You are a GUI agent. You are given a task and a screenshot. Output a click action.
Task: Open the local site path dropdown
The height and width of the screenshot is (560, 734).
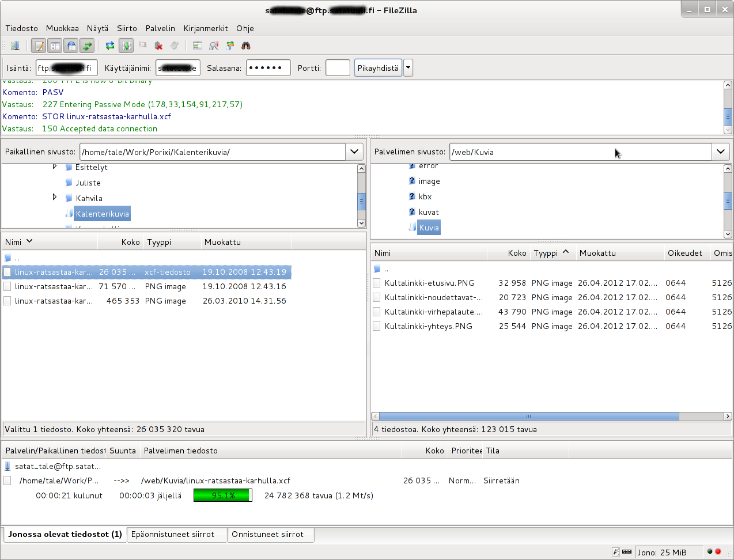(354, 152)
